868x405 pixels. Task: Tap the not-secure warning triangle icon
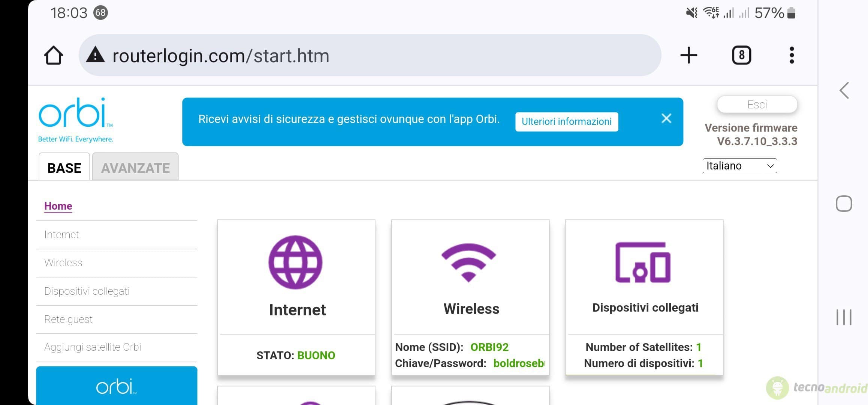(x=95, y=55)
